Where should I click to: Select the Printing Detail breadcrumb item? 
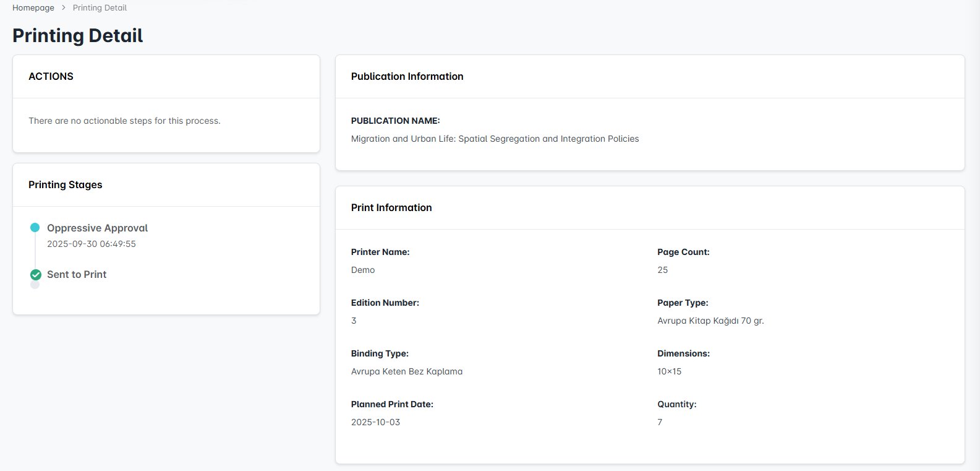click(100, 8)
